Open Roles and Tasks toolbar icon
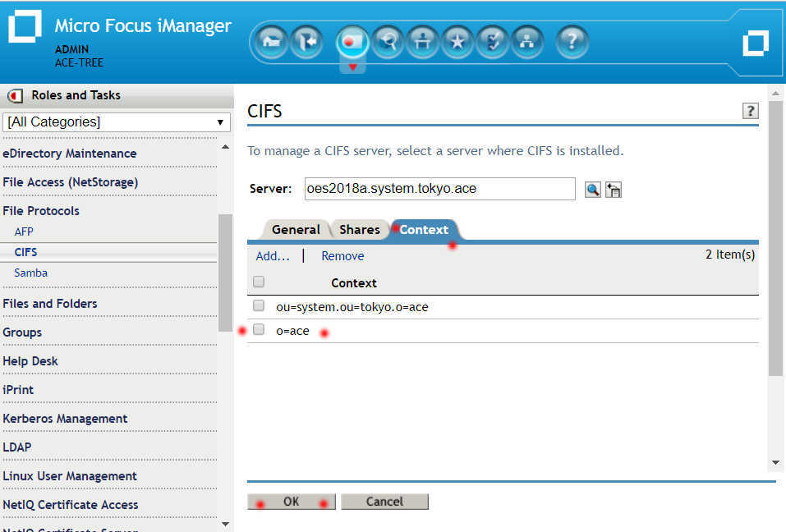The width and height of the screenshot is (786, 532). (x=352, y=42)
